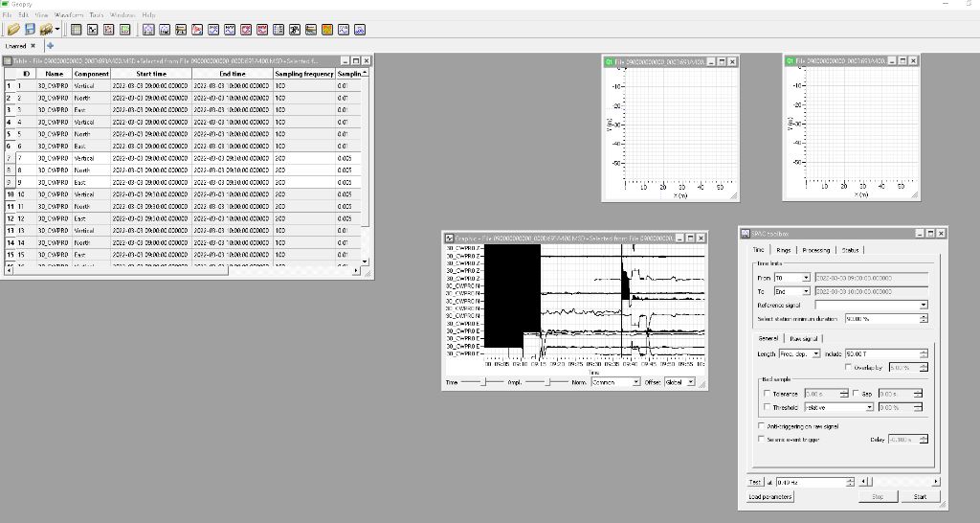Switch to the Rings tab

coord(784,250)
